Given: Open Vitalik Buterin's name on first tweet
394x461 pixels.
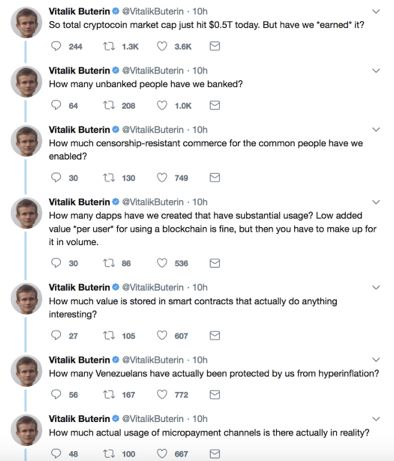Looking at the screenshot, I should tap(79, 11).
